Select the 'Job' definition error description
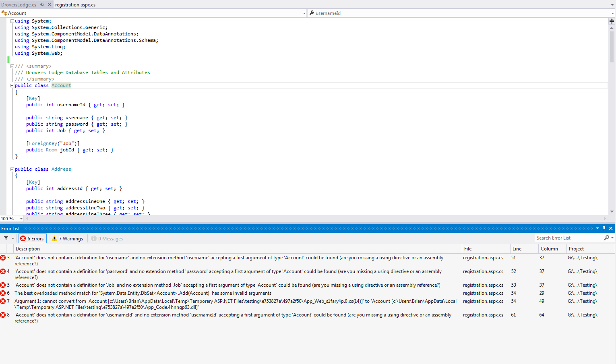 click(x=227, y=285)
